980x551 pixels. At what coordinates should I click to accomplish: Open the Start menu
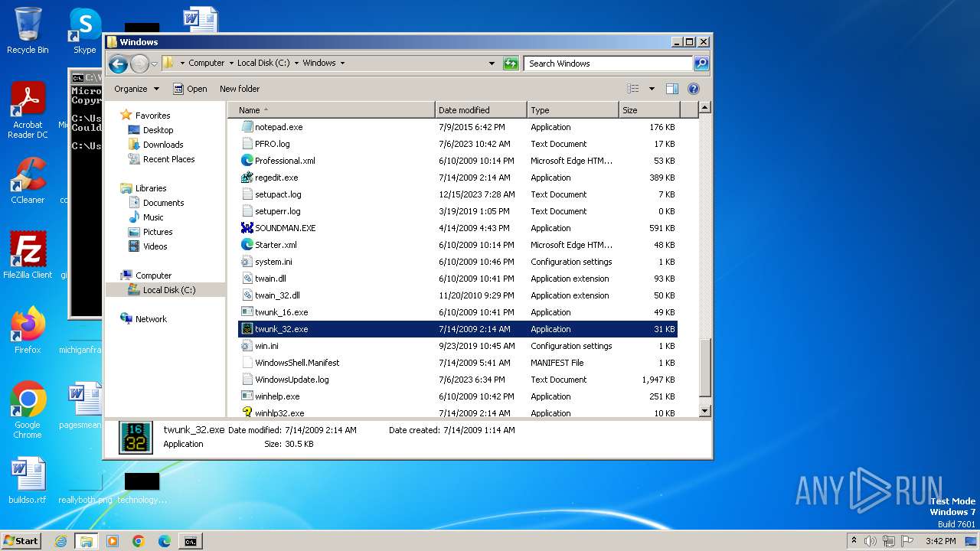click(x=21, y=541)
